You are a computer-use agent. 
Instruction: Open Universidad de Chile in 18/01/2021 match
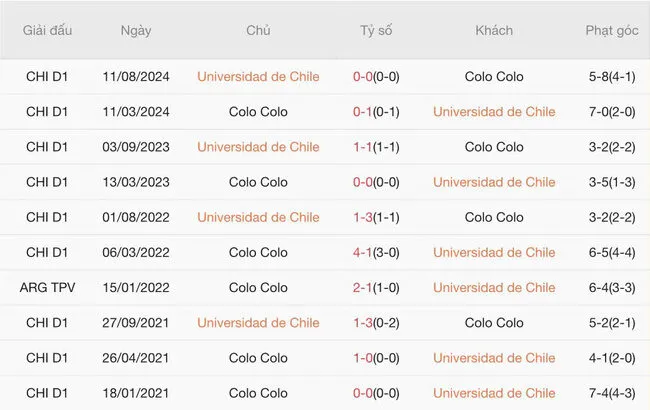494,393
